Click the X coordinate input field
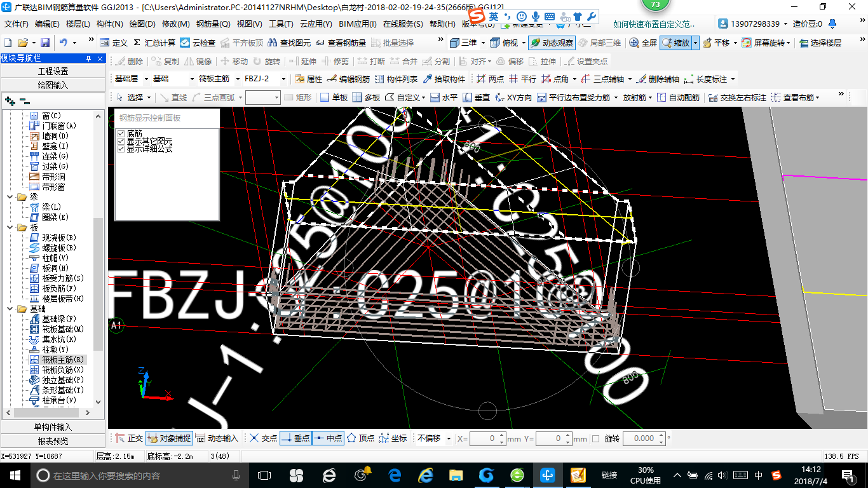868x488 pixels. (488, 438)
